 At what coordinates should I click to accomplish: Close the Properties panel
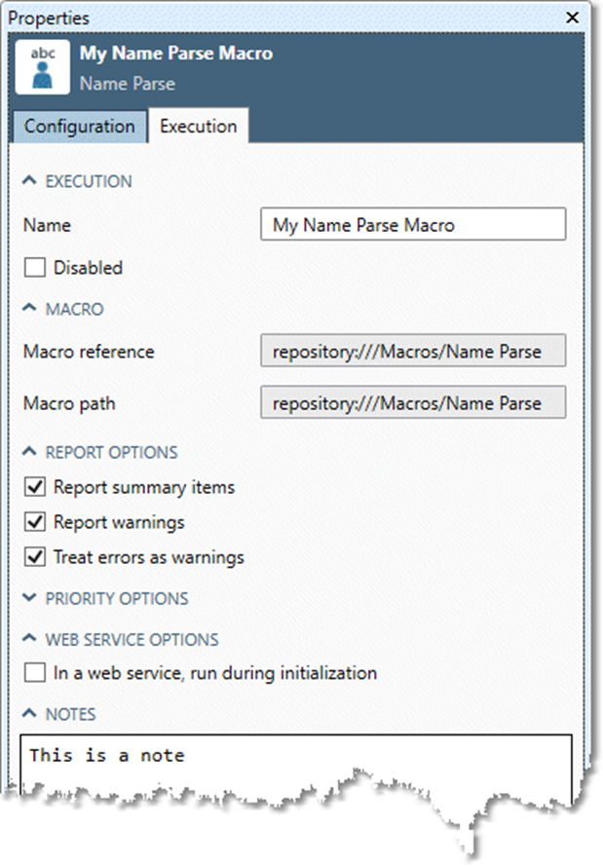[571, 18]
